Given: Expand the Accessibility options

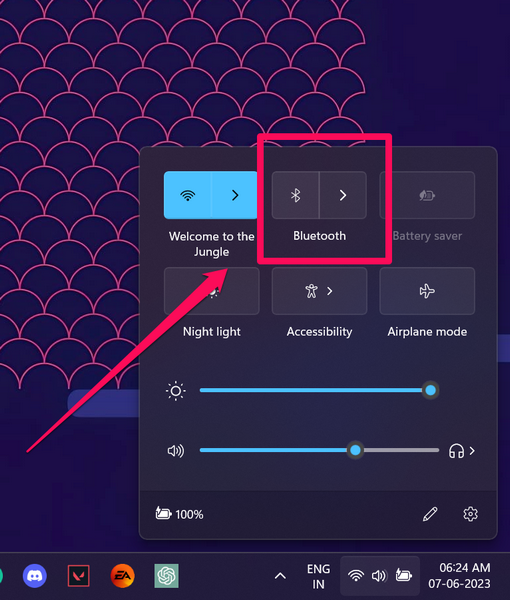Looking at the screenshot, I should (x=319, y=291).
